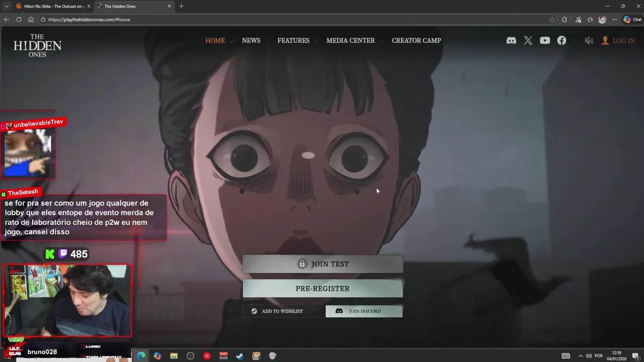Screen dimensions: 644x362
Task: Open the X (Twitter) social link
Action: pyautogui.click(x=528, y=41)
